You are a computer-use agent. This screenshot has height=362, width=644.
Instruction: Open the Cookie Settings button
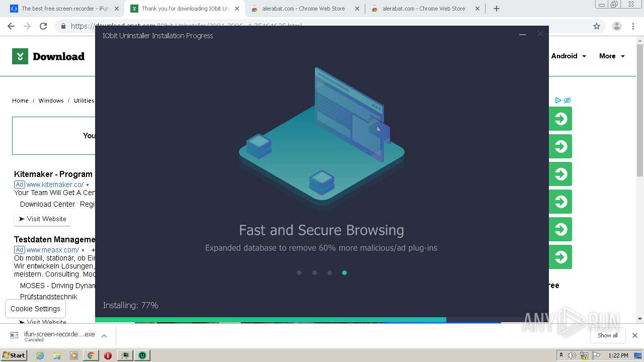click(35, 309)
